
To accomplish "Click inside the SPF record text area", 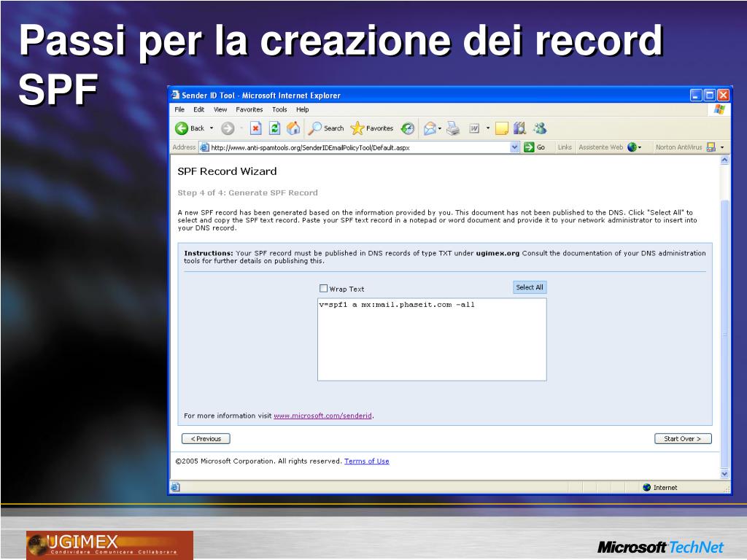I will [x=432, y=340].
